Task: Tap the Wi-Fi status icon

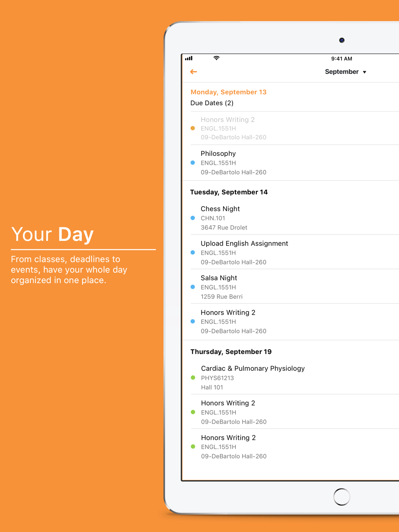Action: (x=216, y=58)
